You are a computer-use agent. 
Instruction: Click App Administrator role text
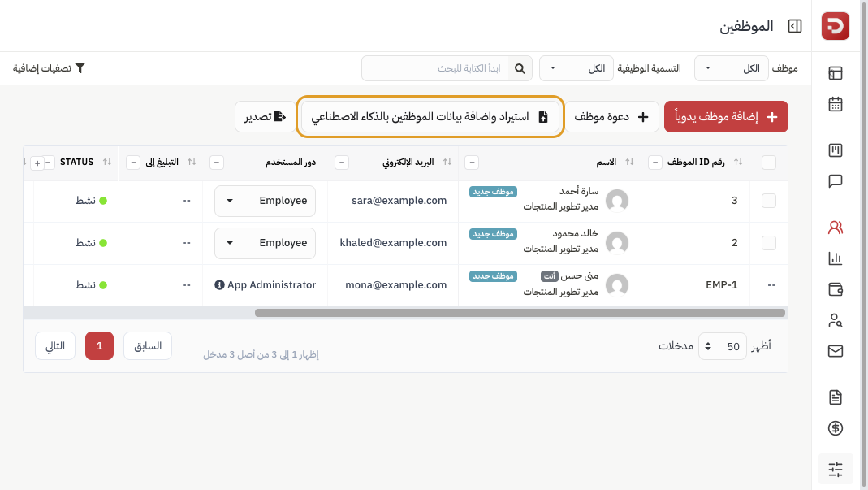point(272,285)
